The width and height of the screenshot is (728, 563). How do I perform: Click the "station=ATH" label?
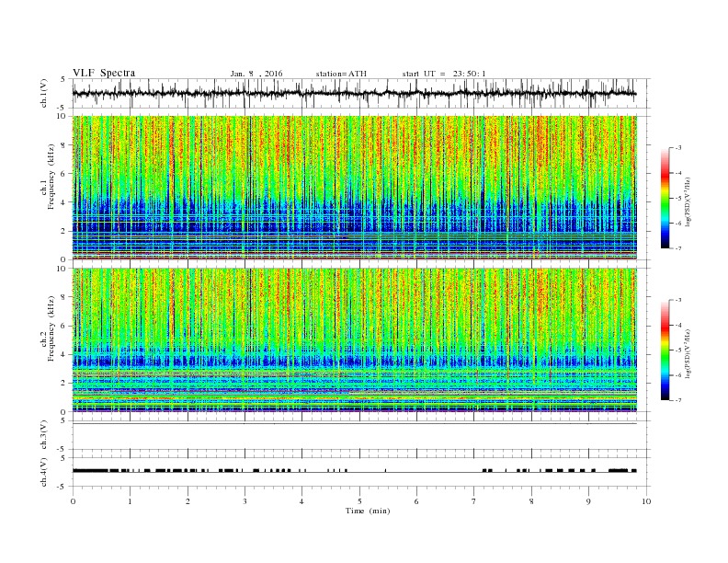click(341, 74)
